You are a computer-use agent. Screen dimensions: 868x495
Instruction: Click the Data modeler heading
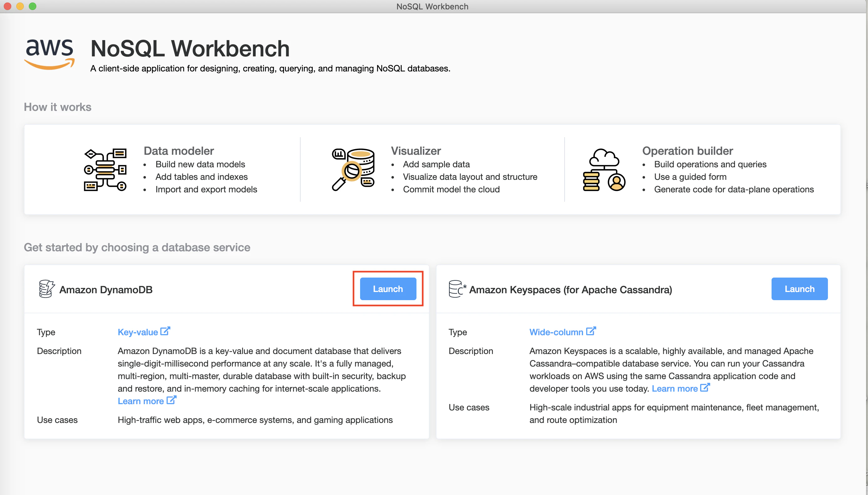tap(179, 151)
